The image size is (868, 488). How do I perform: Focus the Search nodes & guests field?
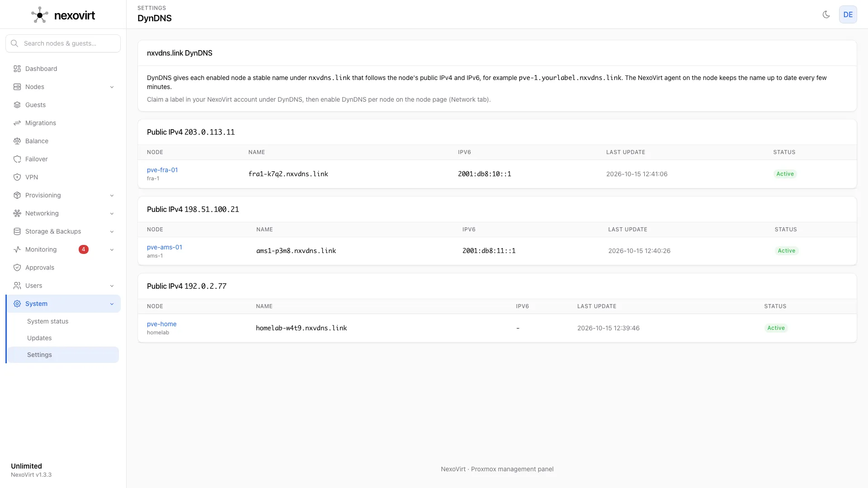click(x=63, y=43)
